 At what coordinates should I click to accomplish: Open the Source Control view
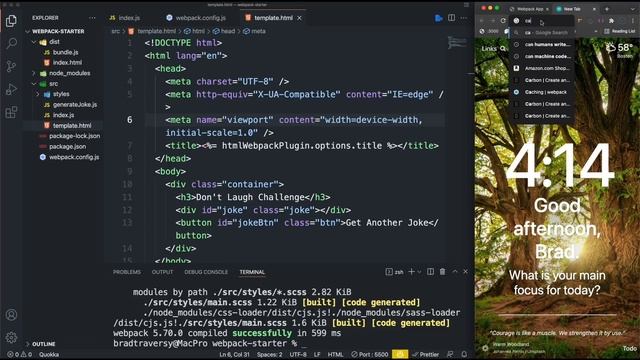[x=11, y=66]
